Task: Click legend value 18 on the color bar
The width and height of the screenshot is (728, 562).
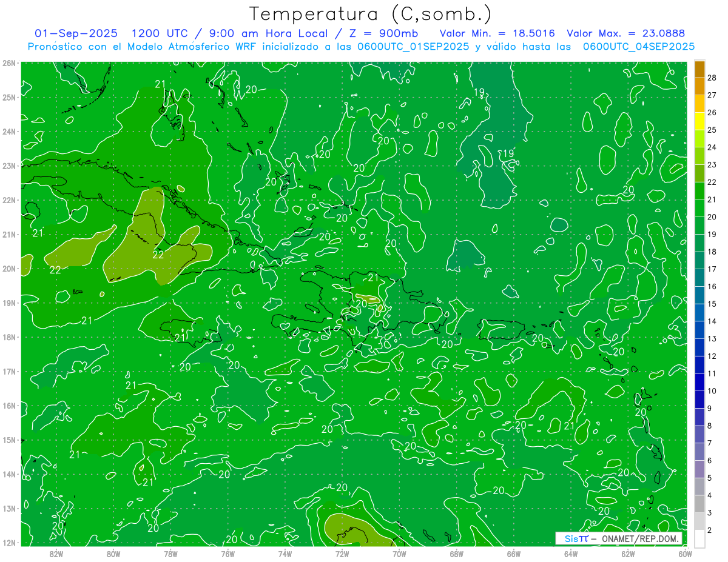Action: click(x=712, y=252)
